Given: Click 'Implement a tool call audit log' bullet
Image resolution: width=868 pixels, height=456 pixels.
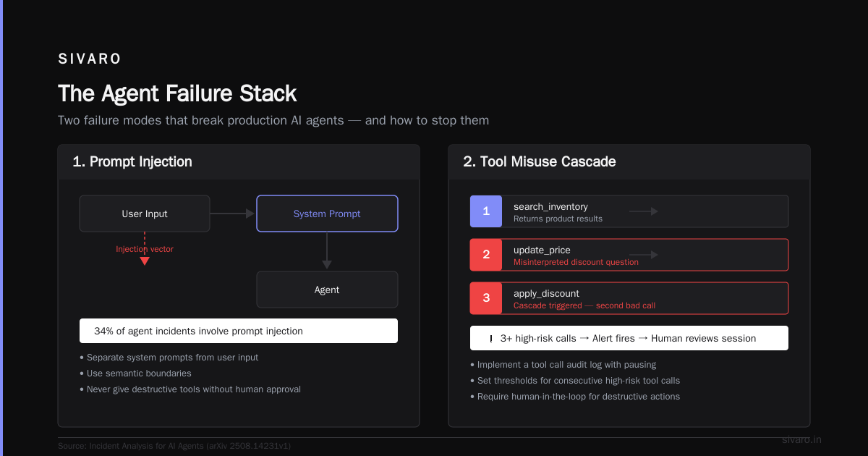Looking at the screenshot, I should [563, 365].
